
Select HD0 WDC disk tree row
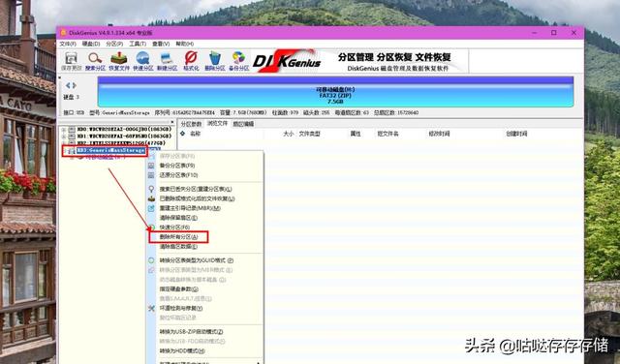[x=124, y=130]
